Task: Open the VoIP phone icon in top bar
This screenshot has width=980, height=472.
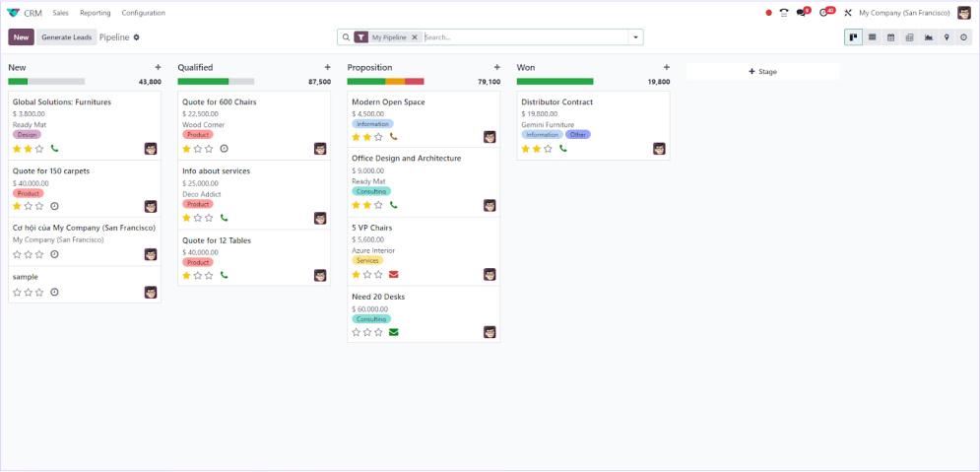Action: 784,13
